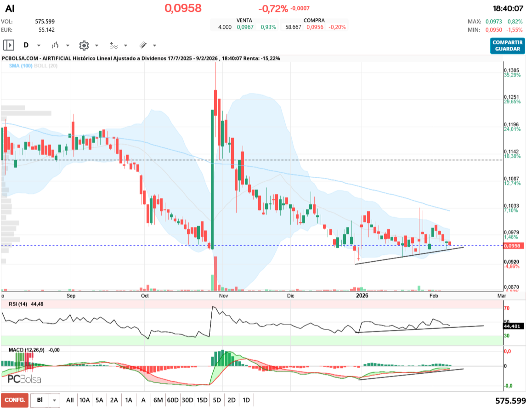This screenshot has width=532, height=410.
Task: Select the drawing pencil tool icon
Action: (x=143, y=45)
